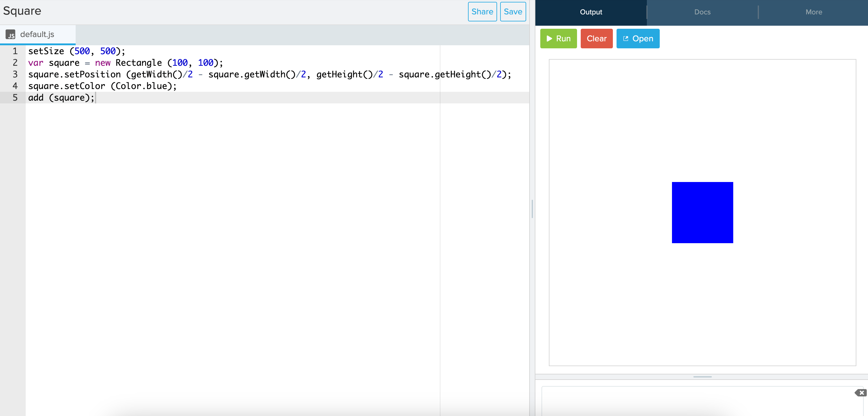This screenshot has height=416, width=868.
Task: Click the Save button
Action: 512,12
